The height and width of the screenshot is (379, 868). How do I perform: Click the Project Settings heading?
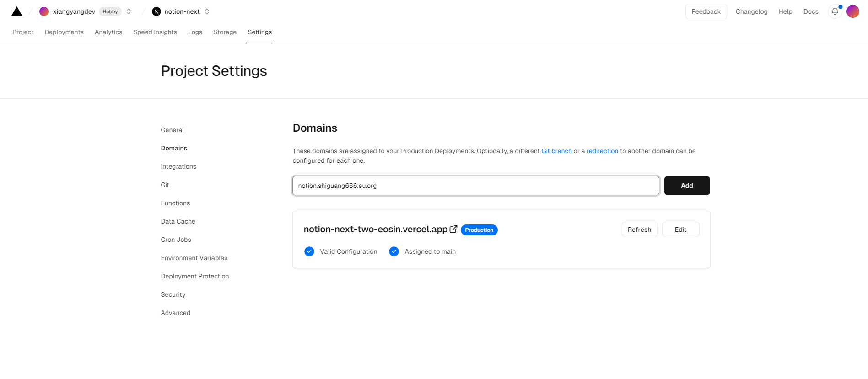pos(214,71)
